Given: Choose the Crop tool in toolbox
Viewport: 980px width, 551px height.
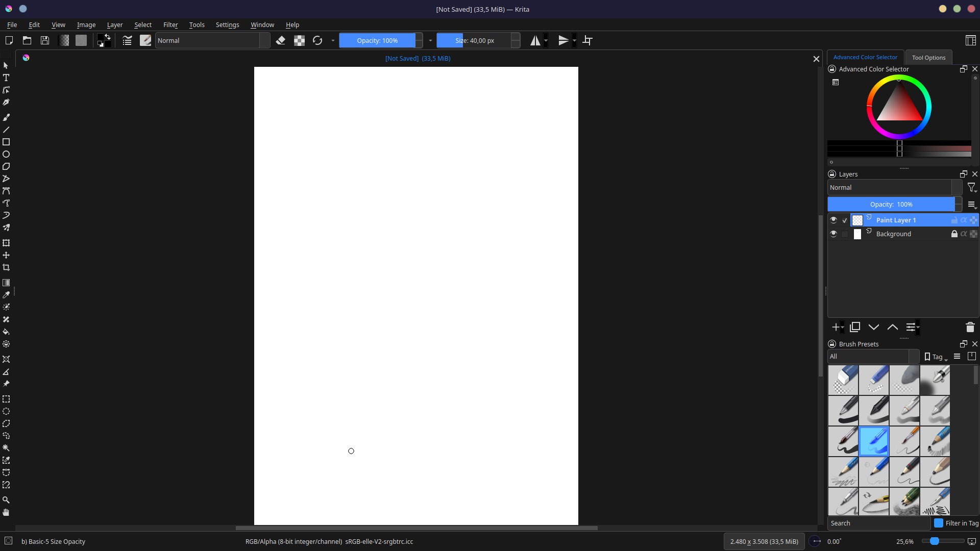Looking at the screenshot, I should (x=6, y=267).
